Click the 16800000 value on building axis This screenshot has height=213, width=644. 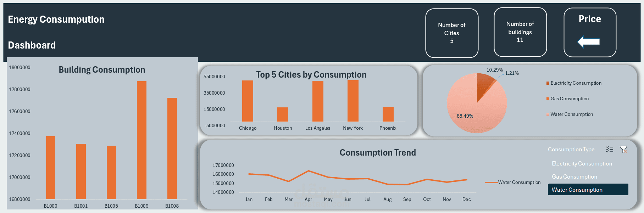click(x=20, y=199)
